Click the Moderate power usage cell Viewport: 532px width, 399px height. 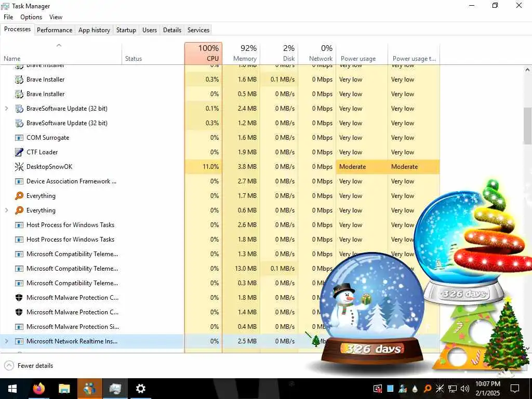tap(362, 167)
